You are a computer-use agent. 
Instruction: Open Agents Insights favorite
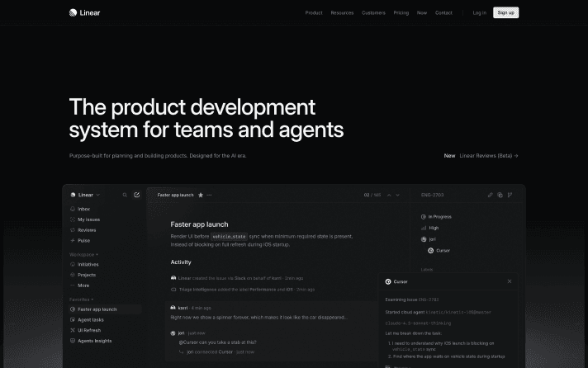[91, 341]
